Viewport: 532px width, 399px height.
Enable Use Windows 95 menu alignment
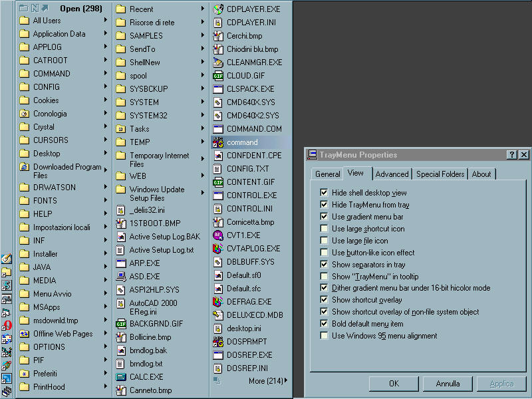[x=324, y=336]
